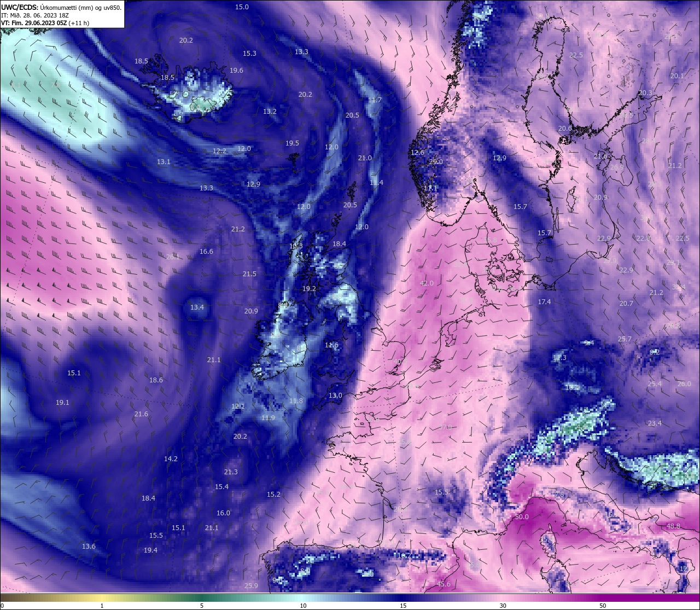Click the map value 18.6
The height and width of the screenshot is (610, 700).
click(x=156, y=380)
